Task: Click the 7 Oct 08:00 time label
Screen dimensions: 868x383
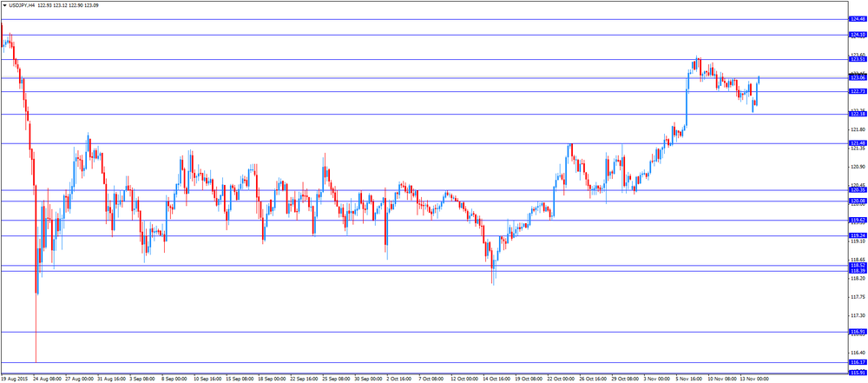Action: pos(431,380)
